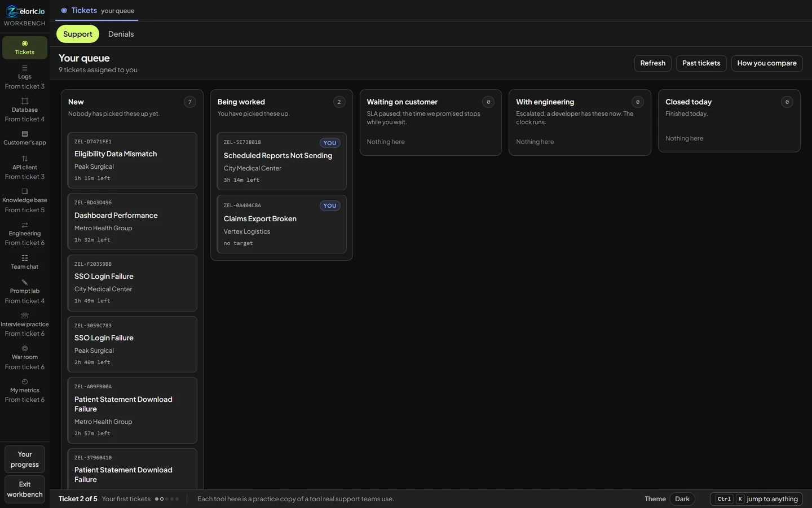Click the Waiting on customer heading

tap(402, 102)
